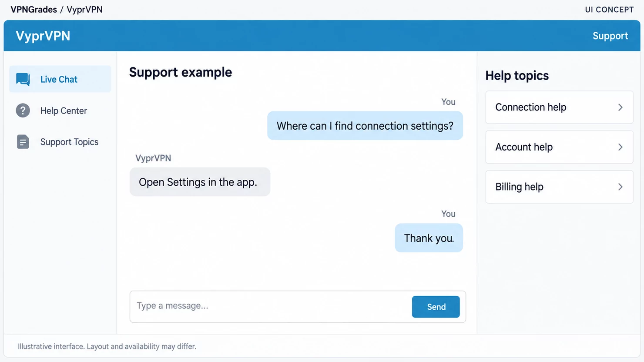Click the 'UI CONCEPT' label
Image resolution: width=644 pixels, height=362 pixels.
tap(609, 10)
